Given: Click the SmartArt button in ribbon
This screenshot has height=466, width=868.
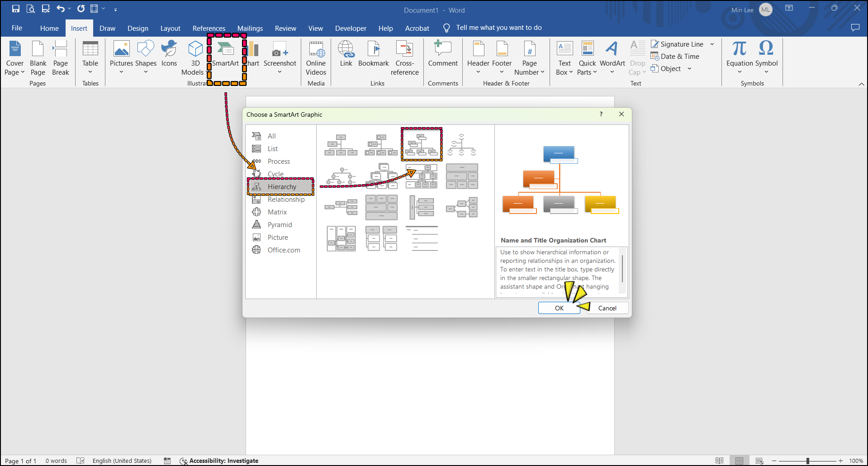Looking at the screenshot, I should pyautogui.click(x=225, y=54).
